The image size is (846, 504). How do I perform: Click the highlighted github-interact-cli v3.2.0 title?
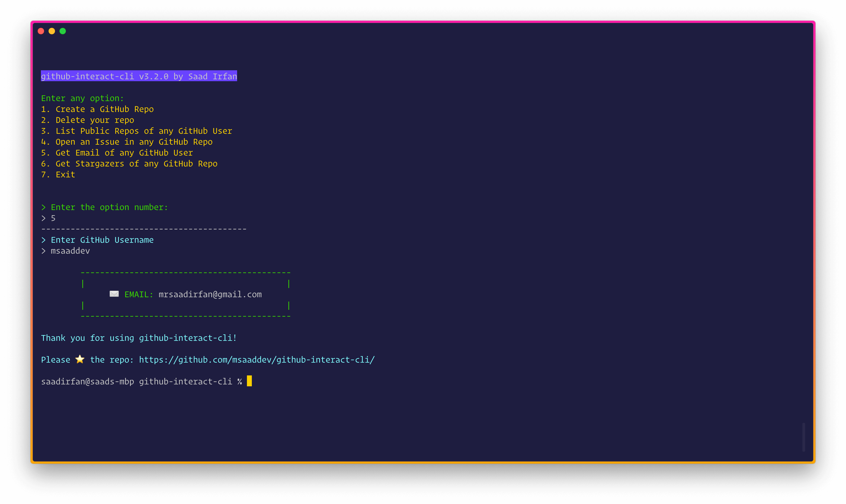(x=139, y=76)
